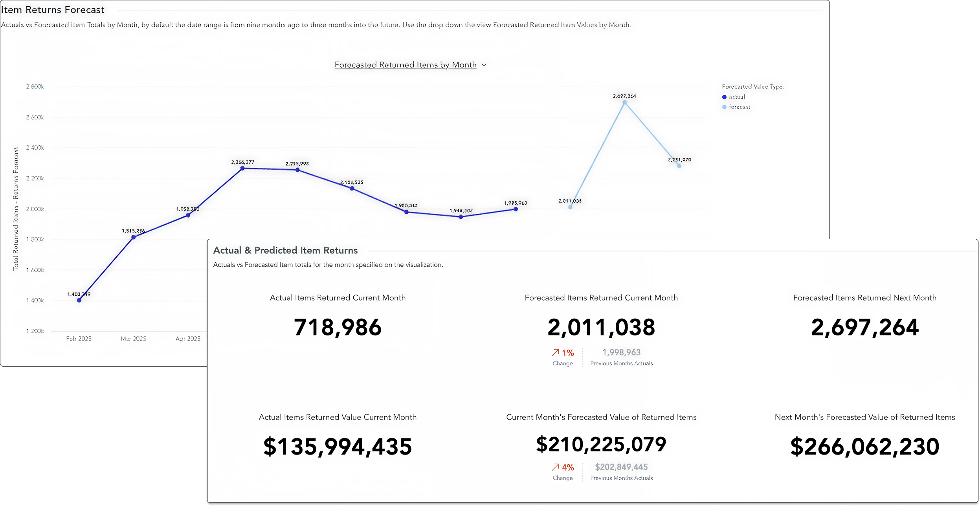Click the 1,402,749 Feb 2025 data point
The image size is (980, 506).
[x=79, y=300]
